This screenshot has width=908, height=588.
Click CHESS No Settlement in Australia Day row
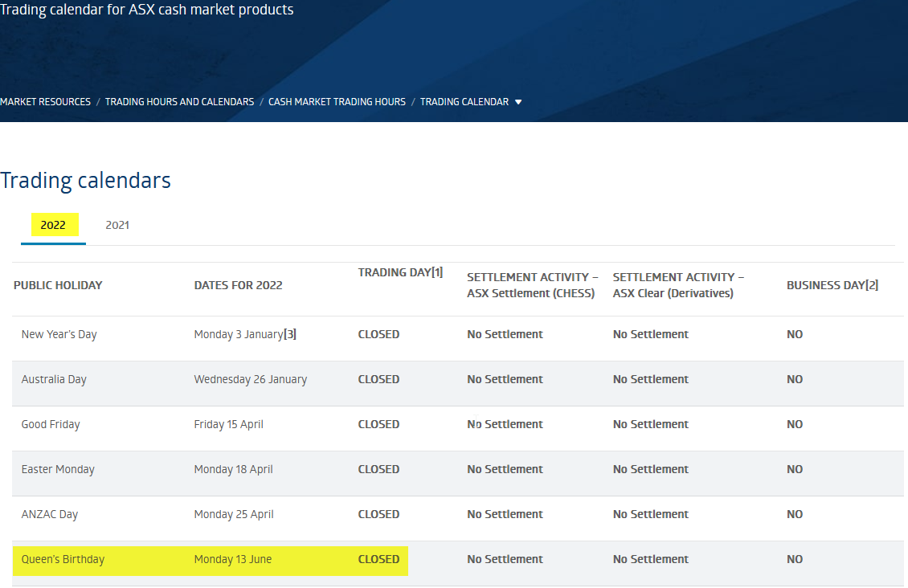point(505,380)
